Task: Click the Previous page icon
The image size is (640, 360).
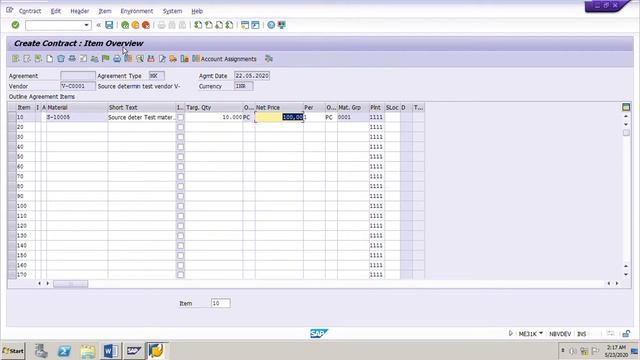Action: (x=209, y=25)
